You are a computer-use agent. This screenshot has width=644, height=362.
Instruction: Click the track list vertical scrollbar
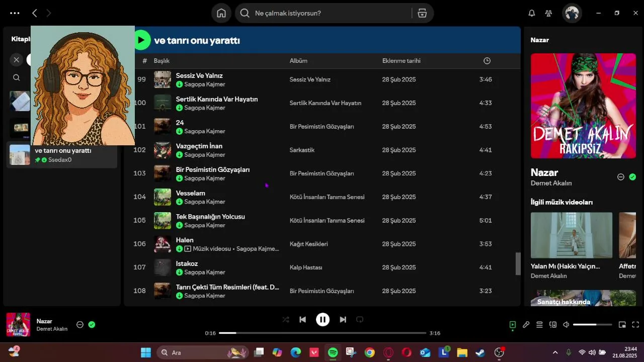[518, 263]
